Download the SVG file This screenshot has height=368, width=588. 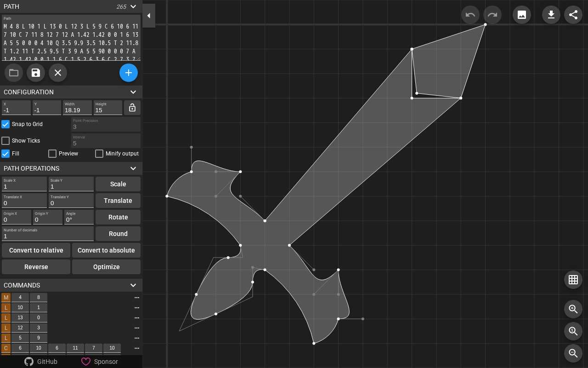click(x=551, y=15)
